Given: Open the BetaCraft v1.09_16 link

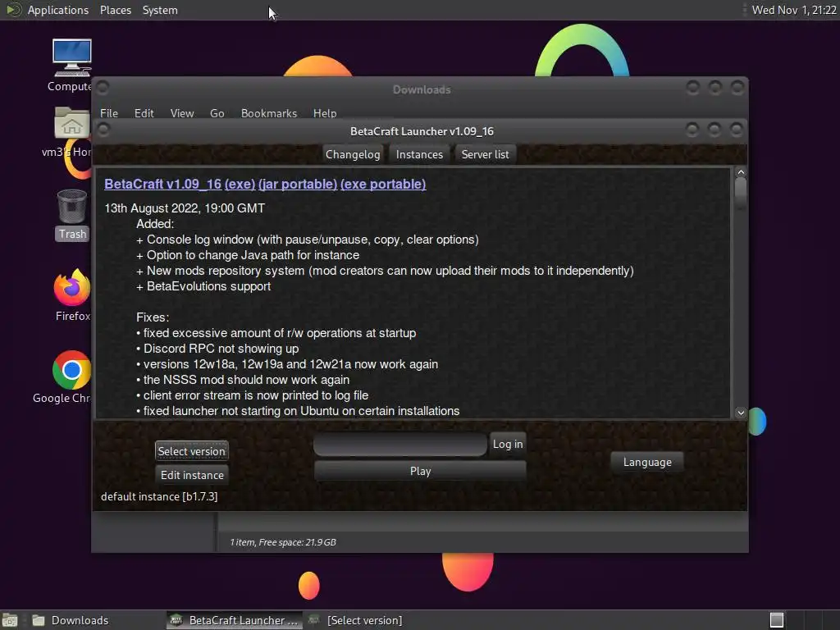Looking at the screenshot, I should tap(163, 184).
